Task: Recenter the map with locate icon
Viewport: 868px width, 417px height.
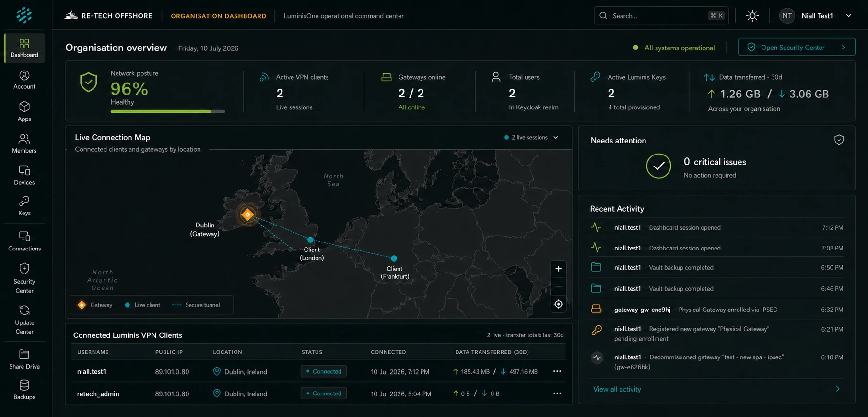Action: click(x=558, y=304)
